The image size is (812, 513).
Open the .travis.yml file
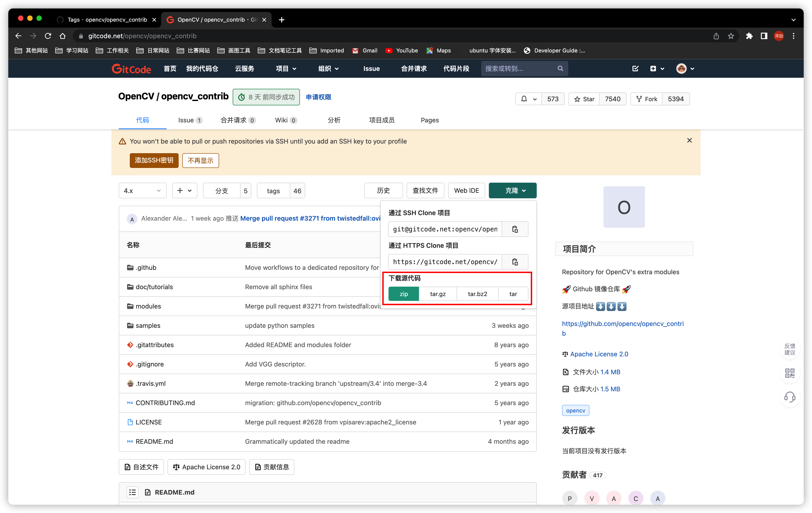(150, 383)
